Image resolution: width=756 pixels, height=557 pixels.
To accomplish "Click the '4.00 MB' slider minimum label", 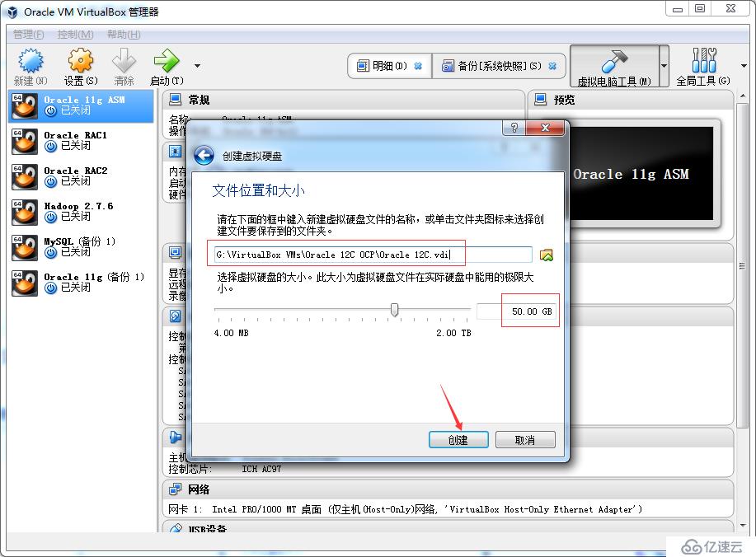I will (232, 333).
